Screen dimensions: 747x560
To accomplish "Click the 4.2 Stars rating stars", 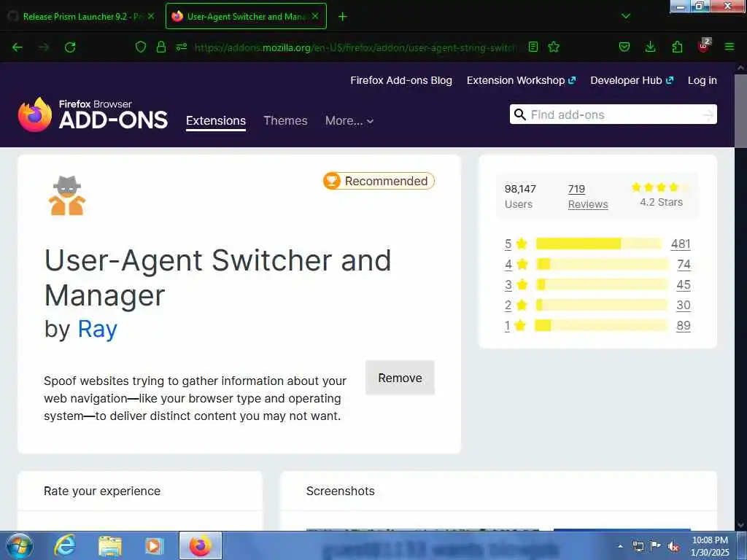I will [661, 187].
